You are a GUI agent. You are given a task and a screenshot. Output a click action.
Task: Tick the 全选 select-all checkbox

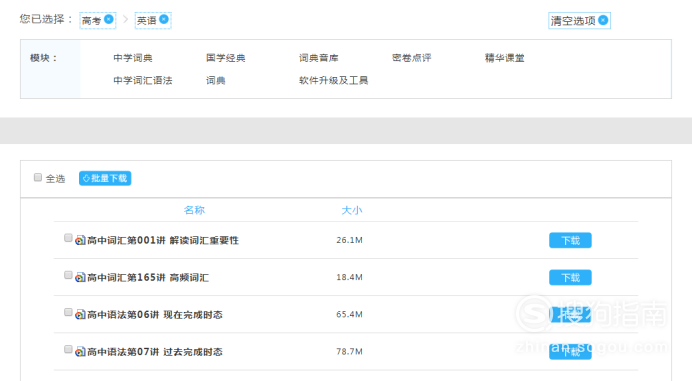[x=38, y=177]
